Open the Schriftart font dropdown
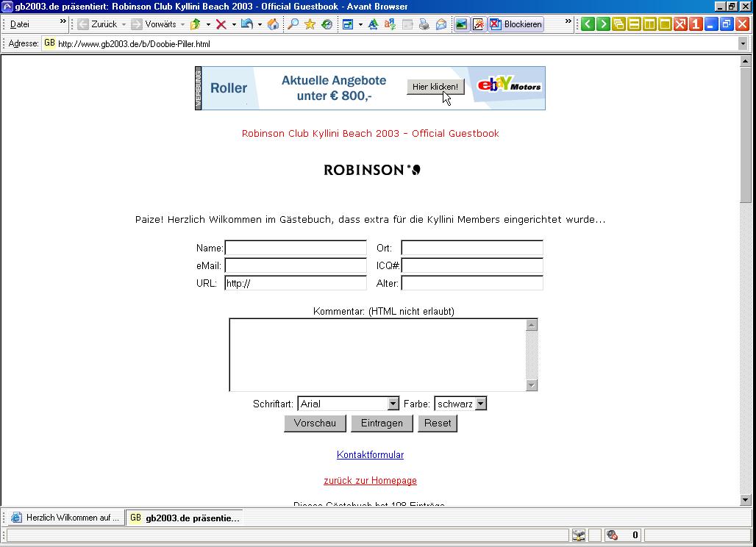The image size is (756, 547). pyautogui.click(x=393, y=404)
